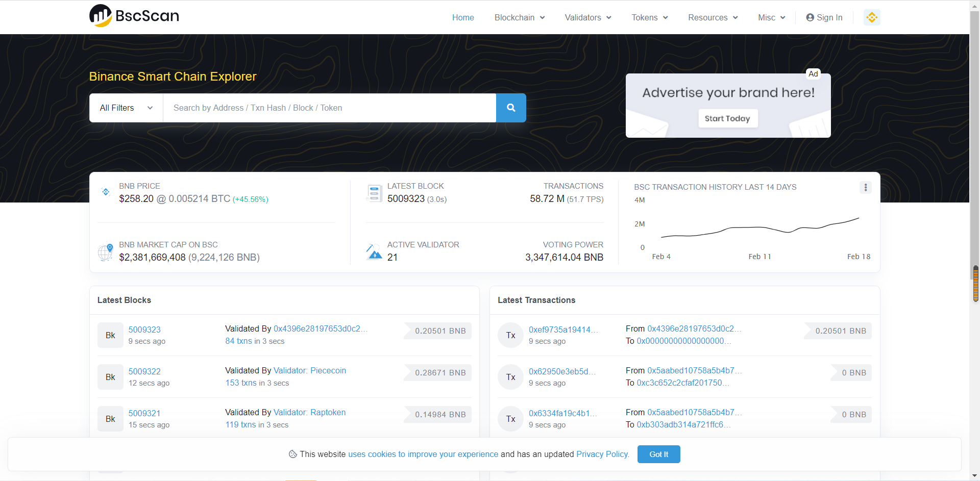The height and width of the screenshot is (481, 980).
Task: Open the Validator: Piececoin link
Action: pos(309,370)
